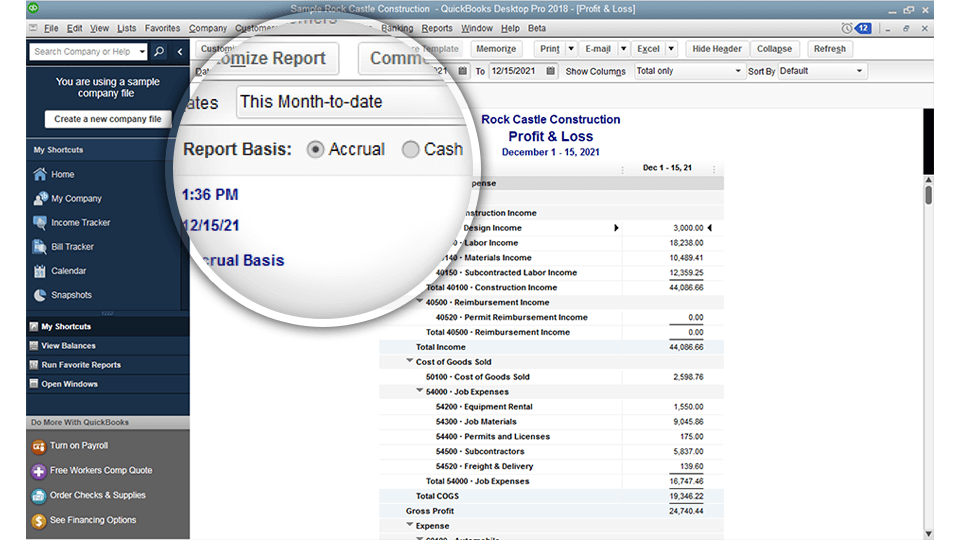Open the Window menu
Image resolution: width=960 pixels, height=540 pixels.
click(x=476, y=28)
